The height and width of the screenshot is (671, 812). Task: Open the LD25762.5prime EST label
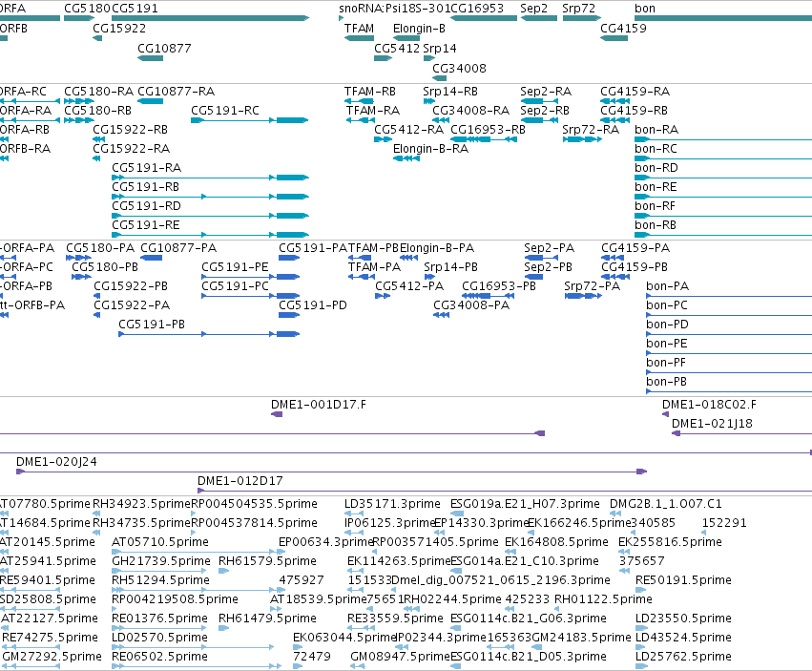(683, 657)
